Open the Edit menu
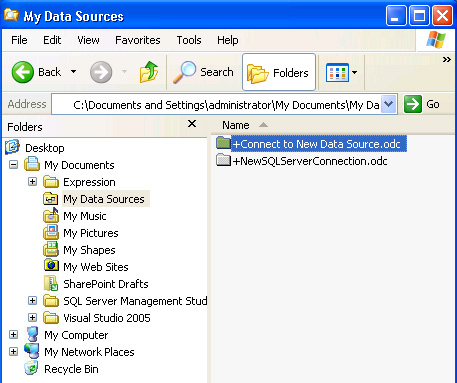 [x=52, y=40]
